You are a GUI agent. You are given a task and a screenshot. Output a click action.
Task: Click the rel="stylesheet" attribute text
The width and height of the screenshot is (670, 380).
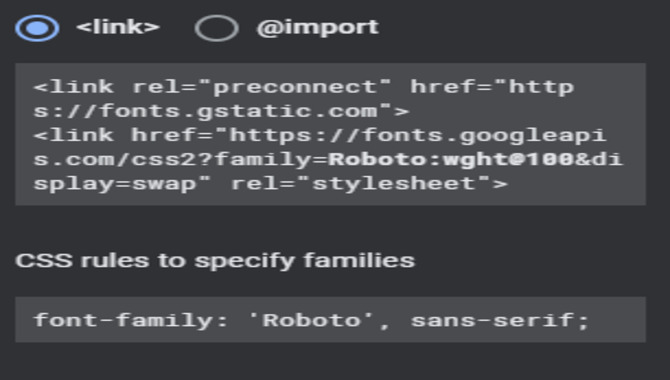[361, 184]
